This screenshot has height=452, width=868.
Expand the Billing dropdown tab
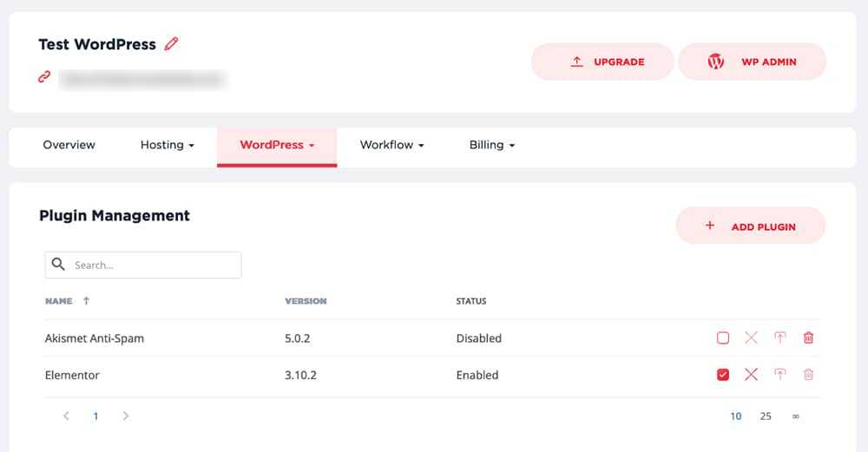click(492, 145)
